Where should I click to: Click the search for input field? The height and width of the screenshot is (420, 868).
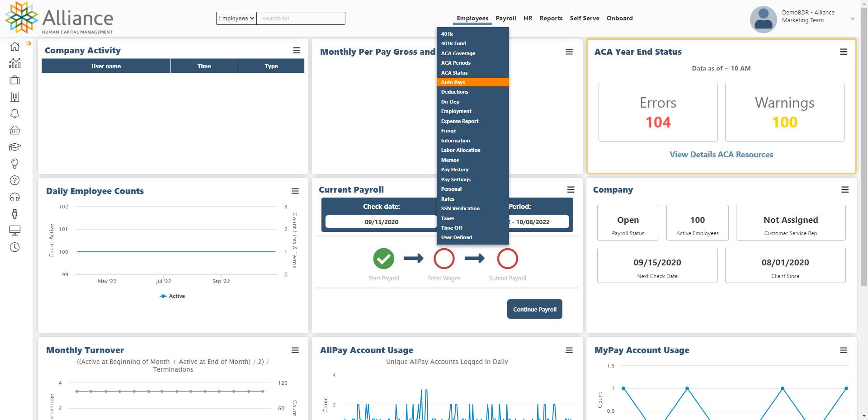click(x=301, y=18)
